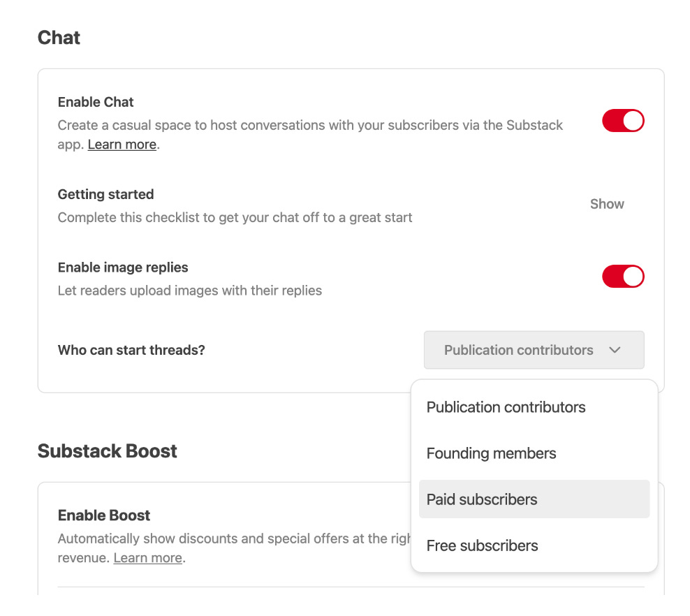The image size is (690, 616).
Task: Collapse the open threads permission dropdown
Action: click(x=534, y=350)
